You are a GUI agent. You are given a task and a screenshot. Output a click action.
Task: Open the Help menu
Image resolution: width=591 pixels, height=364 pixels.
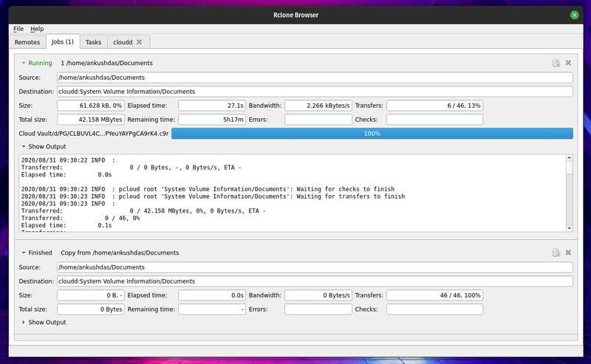click(x=37, y=29)
